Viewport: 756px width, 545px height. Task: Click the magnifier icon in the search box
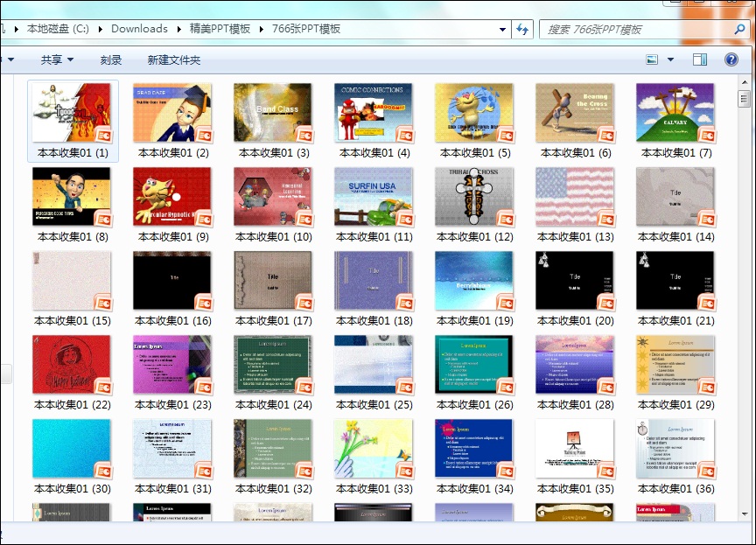click(738, 29)
